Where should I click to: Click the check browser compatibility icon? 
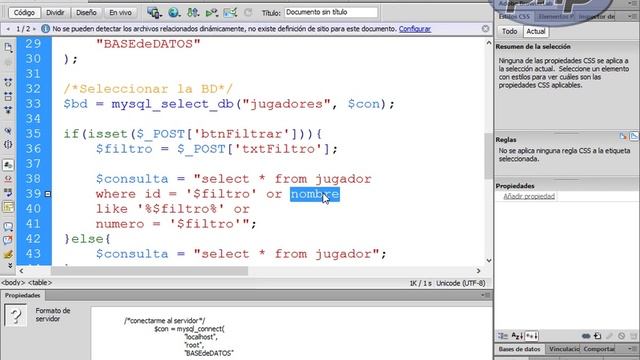[230, 13]
